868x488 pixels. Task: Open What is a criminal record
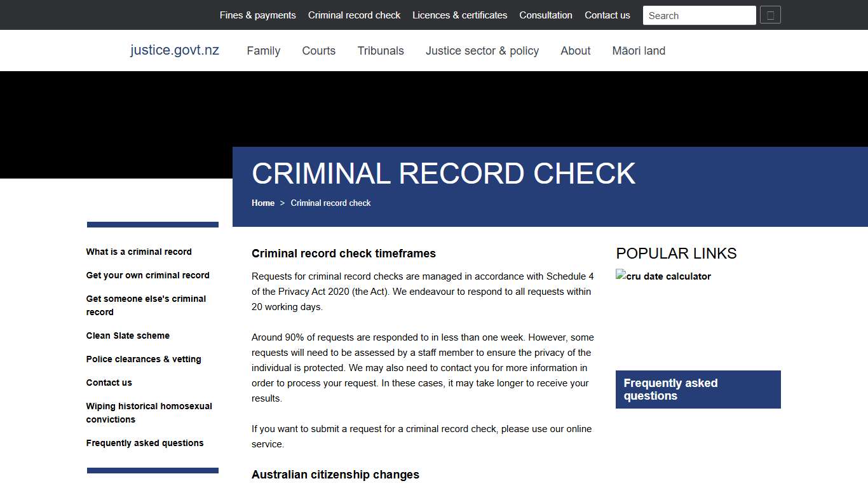139,252
